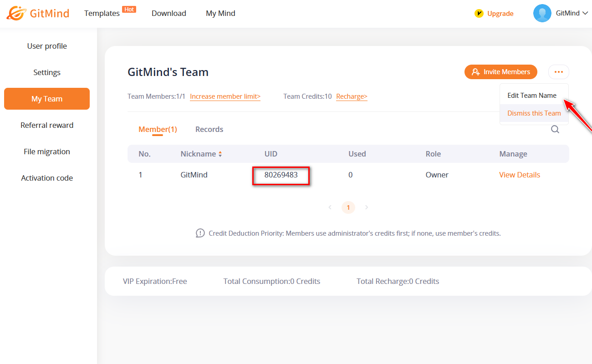Click Total Recharge:0 Credits text
This screenshot has height=364, width=592.
398,281
